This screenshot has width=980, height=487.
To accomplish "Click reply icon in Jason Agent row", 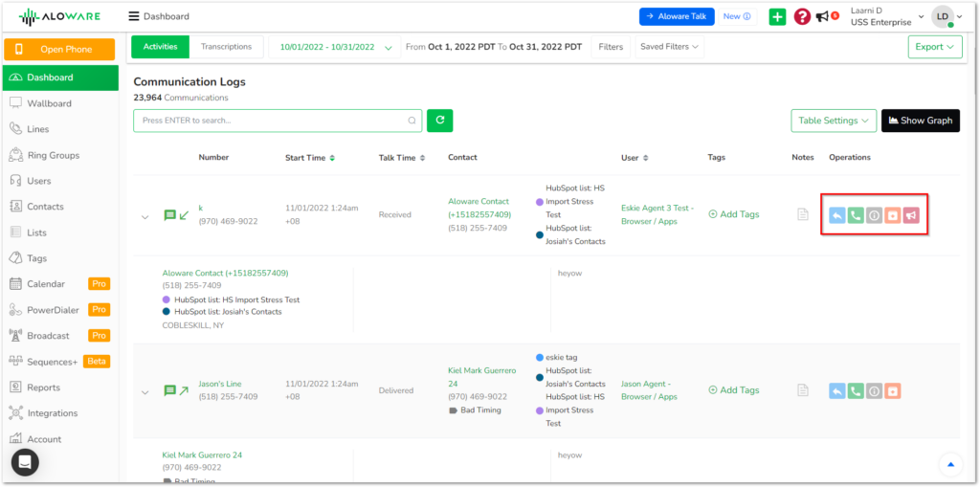I will point(837,390).
